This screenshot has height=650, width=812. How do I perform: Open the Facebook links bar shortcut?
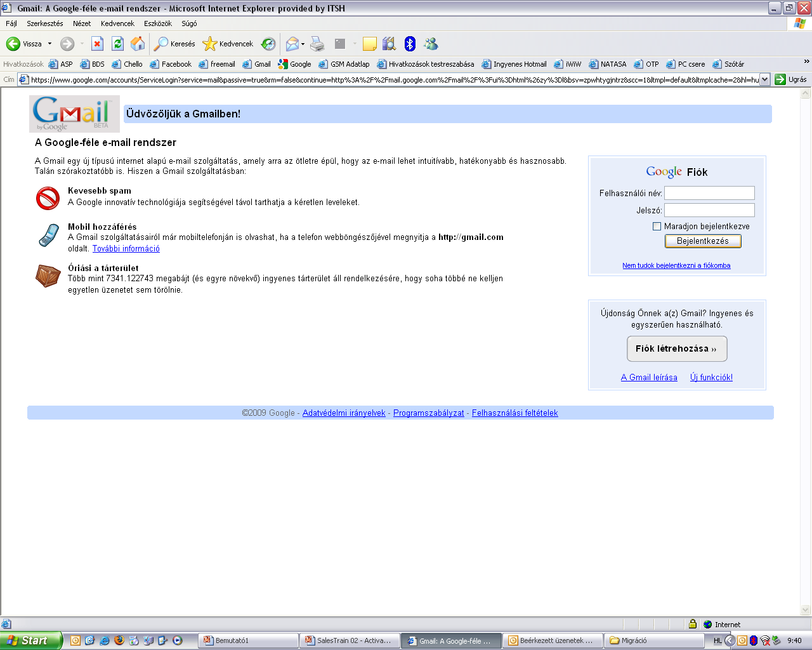171,64
